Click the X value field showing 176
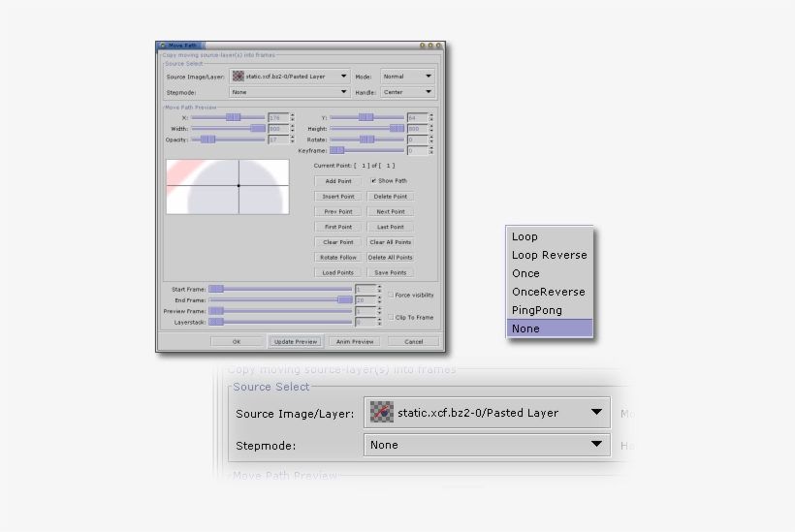Screen dimensions: 795x532 tap(278, 117)
